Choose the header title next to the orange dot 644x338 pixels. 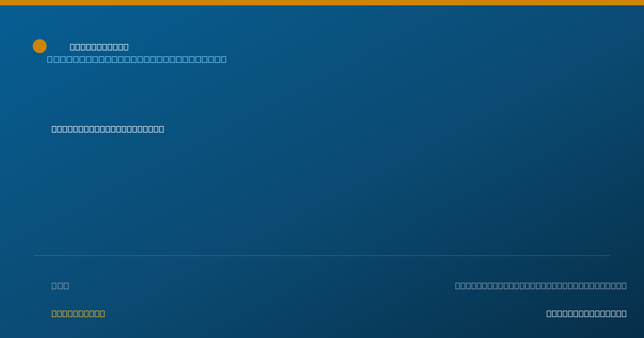(x=99, y=47)
